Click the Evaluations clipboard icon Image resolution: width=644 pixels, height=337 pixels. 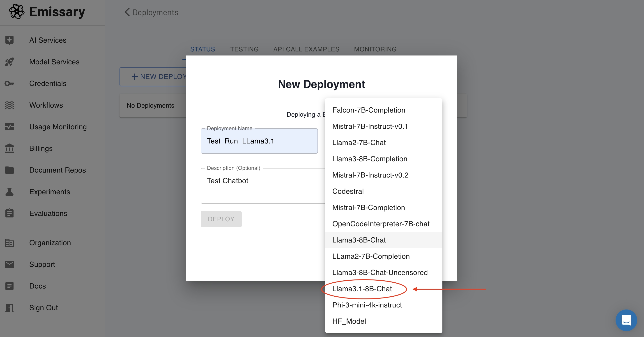coord(9,213)
